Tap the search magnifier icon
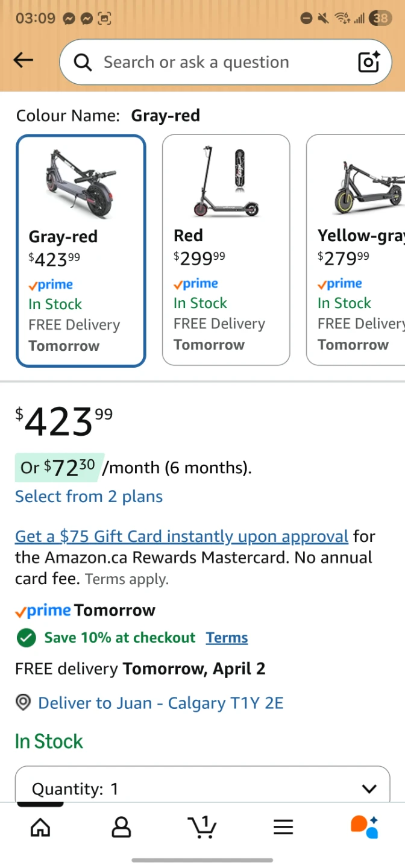Viewport: 405px width, 868px height. point(83,62)
